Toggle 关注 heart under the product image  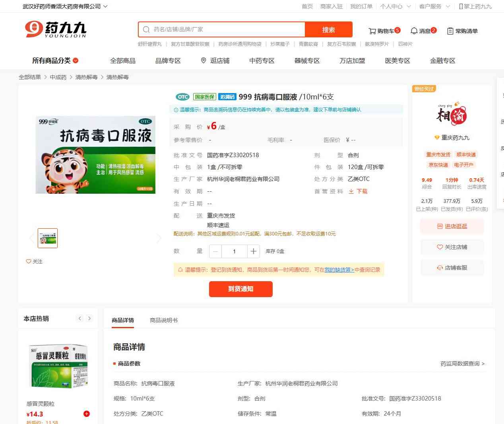point(29,261)
